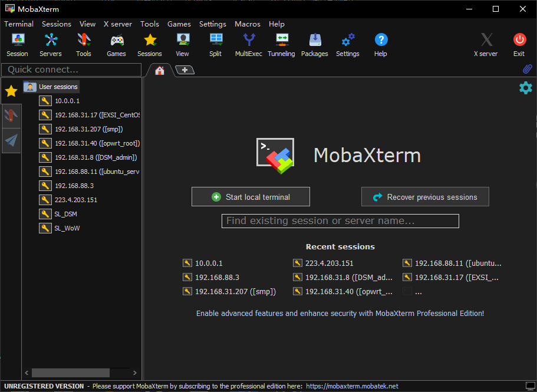
Task: Open the Macros menu
Action: click(x=247, y=24)
